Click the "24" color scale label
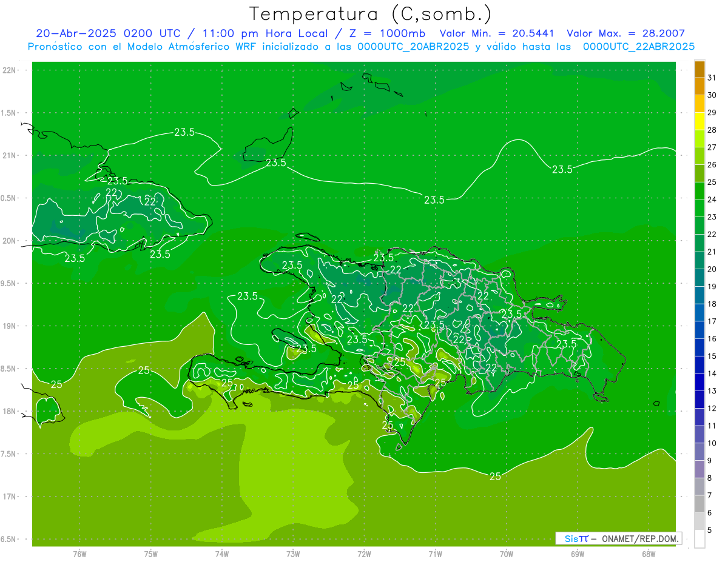The image size is (728, 562). tap(712, 199)
